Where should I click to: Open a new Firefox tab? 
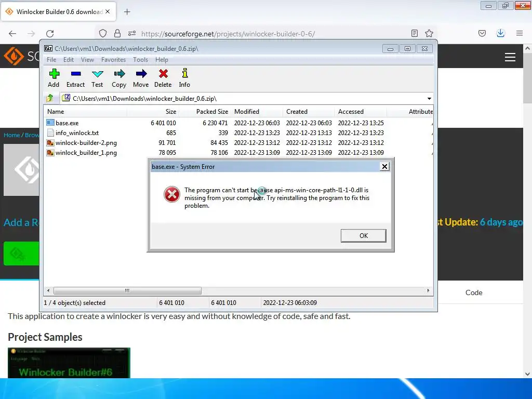tap(127, 12)
